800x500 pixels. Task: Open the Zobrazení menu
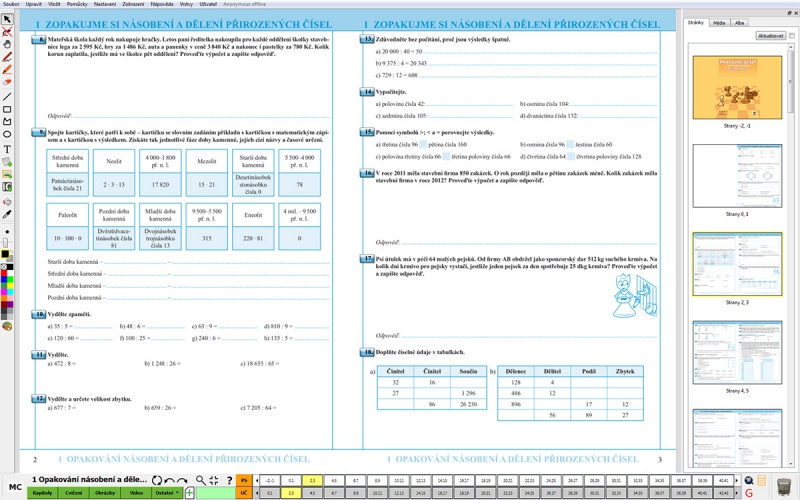(133, 4)
